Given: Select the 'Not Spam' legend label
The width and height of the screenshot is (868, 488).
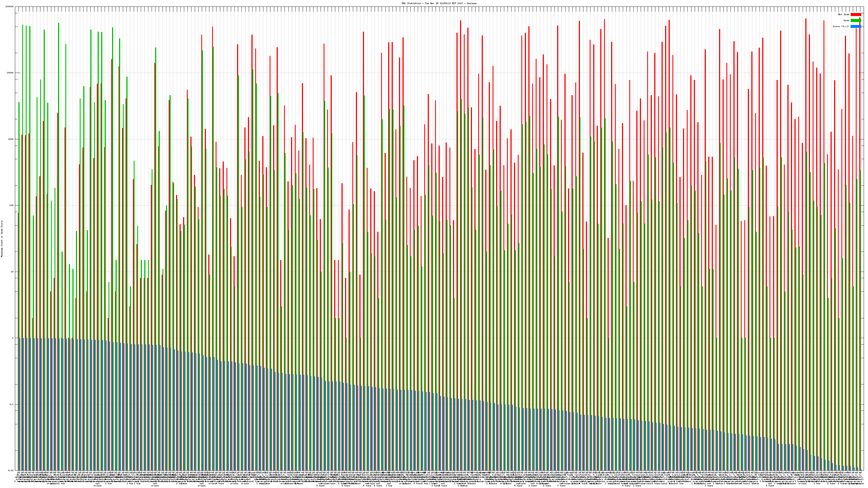Looking at the screenshot, I should [x=844, y=14].
